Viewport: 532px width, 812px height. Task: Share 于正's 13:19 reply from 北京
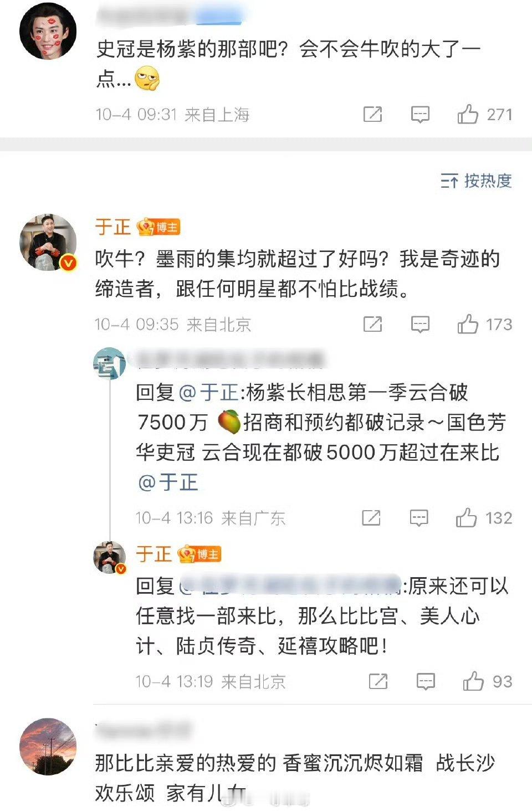pyautogui.click(x=378, y=681)
